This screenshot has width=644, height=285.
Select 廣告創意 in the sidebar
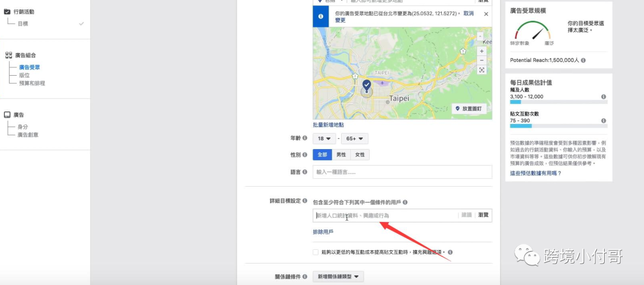pos(28,135)
